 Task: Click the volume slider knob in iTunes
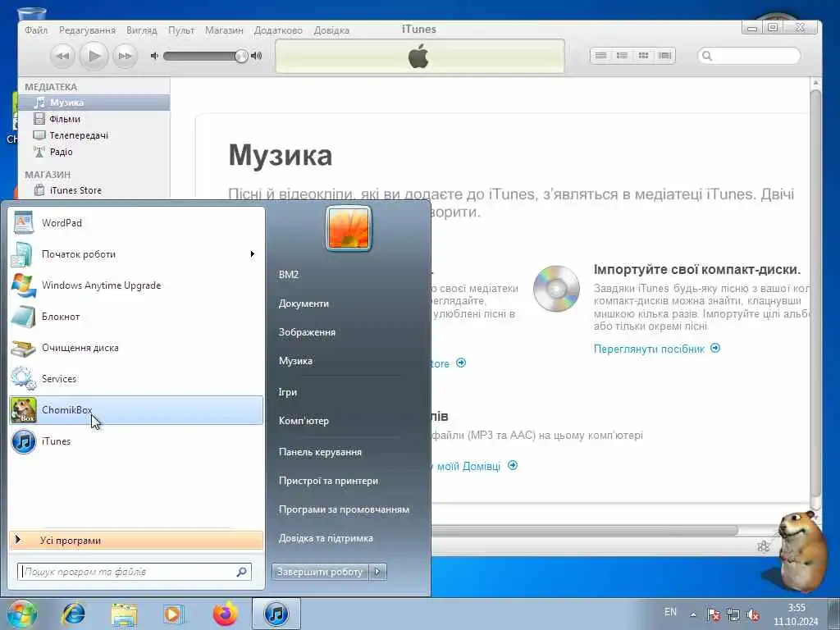coord(242,56)
